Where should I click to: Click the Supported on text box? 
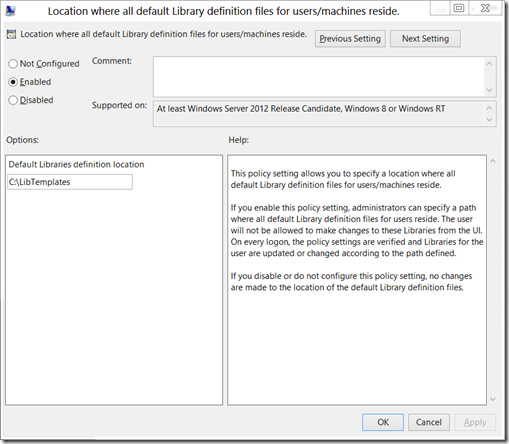click(x=318, y=114)
